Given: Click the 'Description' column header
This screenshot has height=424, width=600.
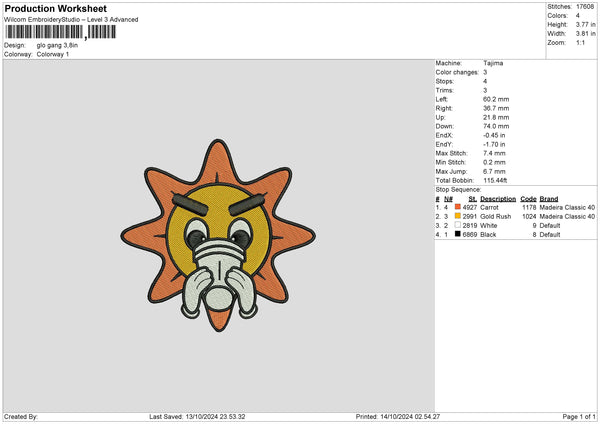Looking at the screenshot, I should [498, 199].
